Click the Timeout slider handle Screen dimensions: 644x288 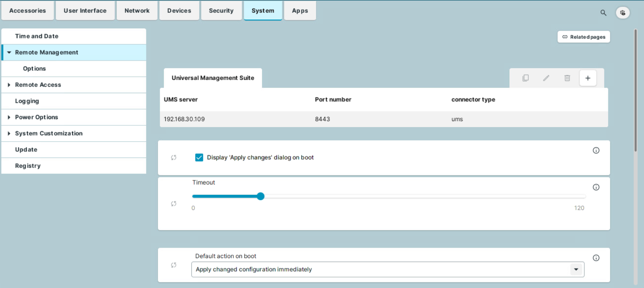click(260, 196)
